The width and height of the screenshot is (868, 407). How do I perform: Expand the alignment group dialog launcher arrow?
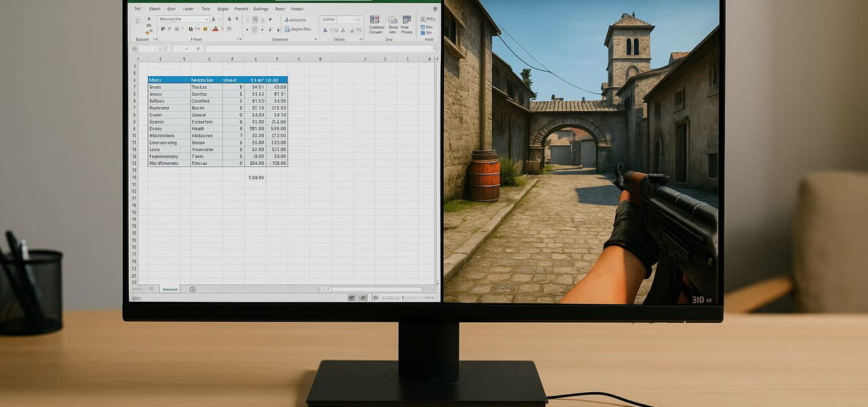[x=316, y=39]
